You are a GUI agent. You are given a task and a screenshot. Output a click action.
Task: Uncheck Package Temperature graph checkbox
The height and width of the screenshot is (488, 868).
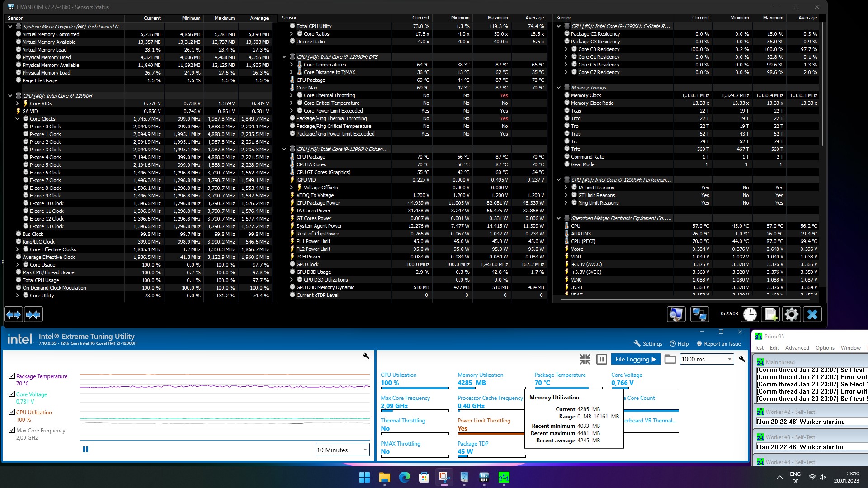click(12, 376)
